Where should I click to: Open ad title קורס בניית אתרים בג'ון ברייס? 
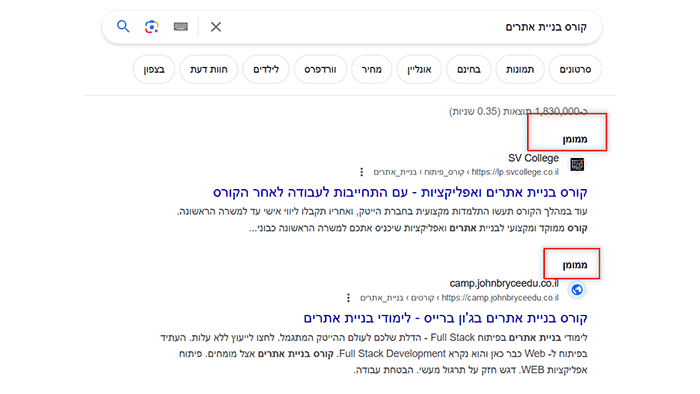point(446,318)
